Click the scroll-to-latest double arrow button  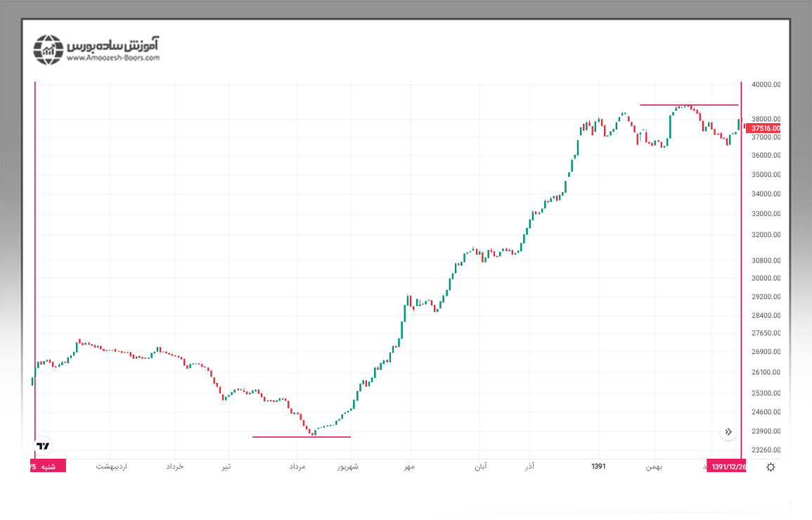[x=728, y=431]
